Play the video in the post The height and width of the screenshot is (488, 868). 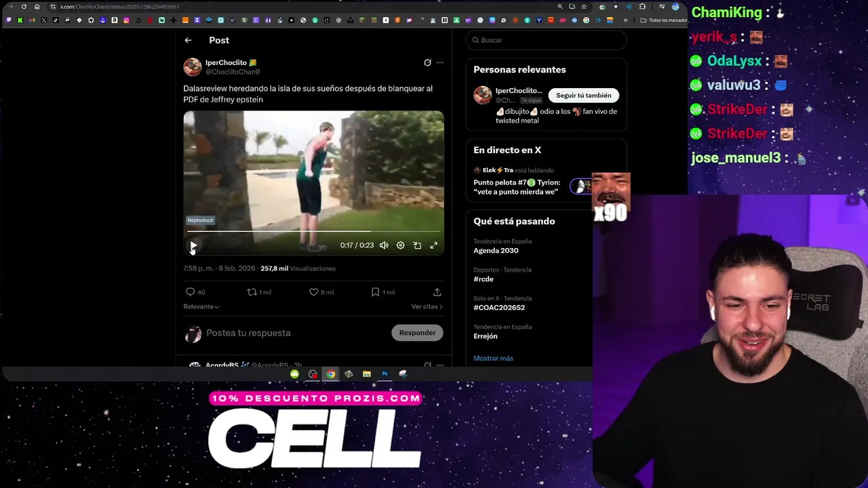[x=193, y=245]
